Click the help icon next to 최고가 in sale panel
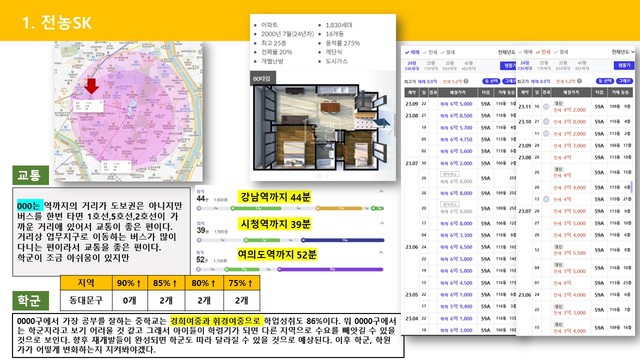This screenshot has height=360, width=640. (x=466, y=81)
